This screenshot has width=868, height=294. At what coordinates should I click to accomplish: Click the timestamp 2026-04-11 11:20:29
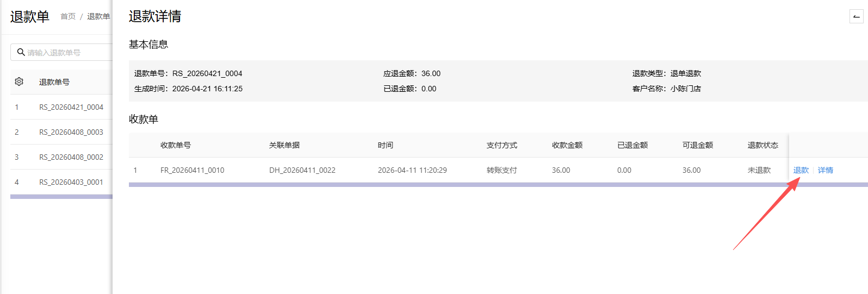click(x=412, y=170)
